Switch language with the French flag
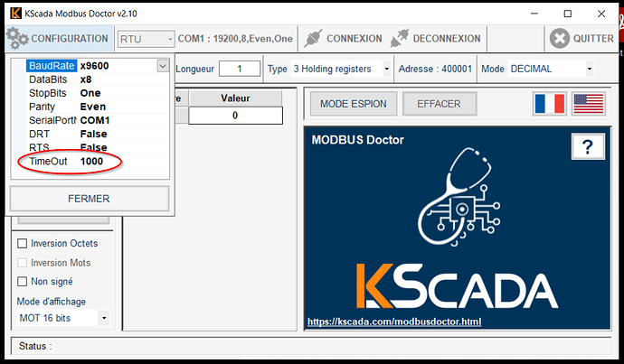 [550, 104]
